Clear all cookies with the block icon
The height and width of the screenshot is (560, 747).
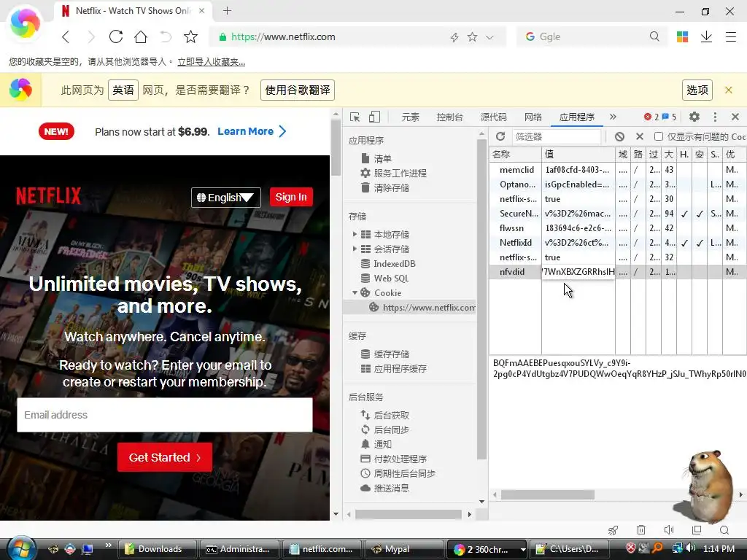click(x=619, y=136)
